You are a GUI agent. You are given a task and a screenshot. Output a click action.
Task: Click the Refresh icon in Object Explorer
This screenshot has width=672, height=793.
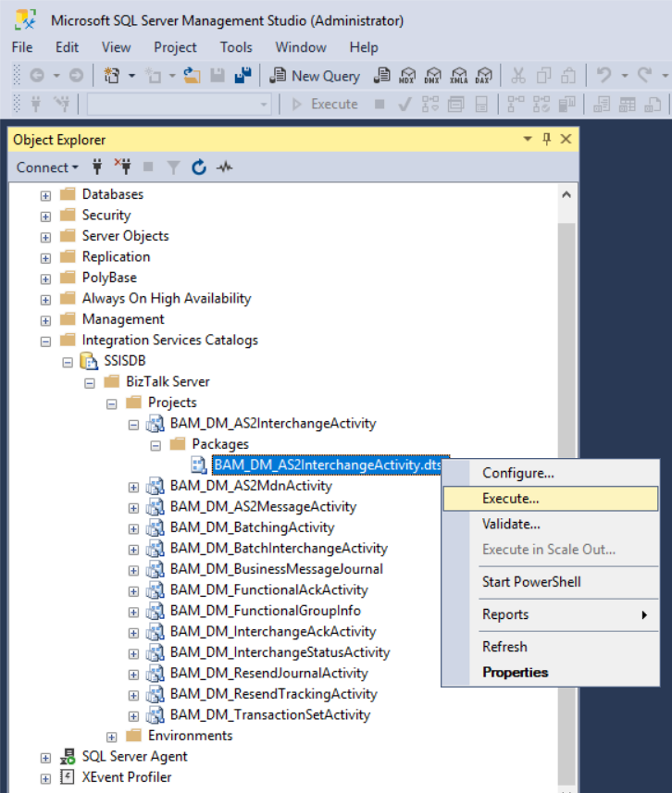(199, 167)
